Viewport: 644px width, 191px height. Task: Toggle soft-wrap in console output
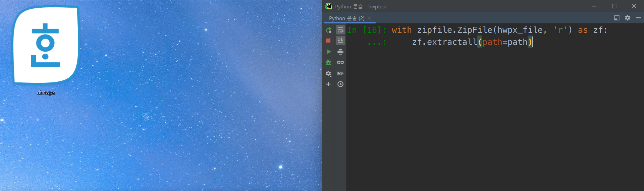tap(340, 30)
